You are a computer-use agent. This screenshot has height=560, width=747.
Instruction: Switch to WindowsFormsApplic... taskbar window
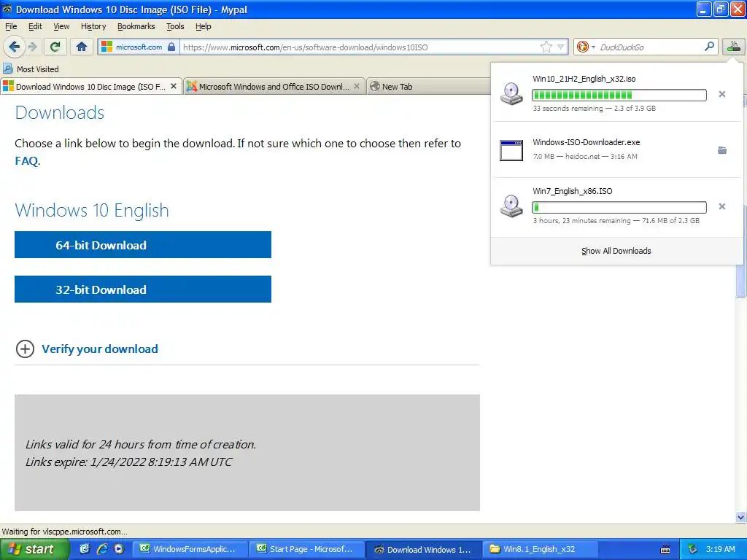pyautogui.click(x=190, y=549)
